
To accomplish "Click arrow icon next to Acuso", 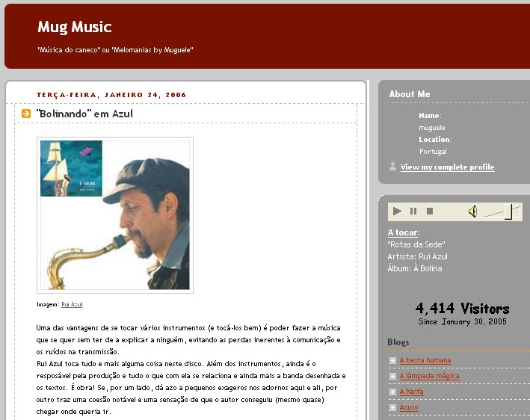I will (392, 407).
